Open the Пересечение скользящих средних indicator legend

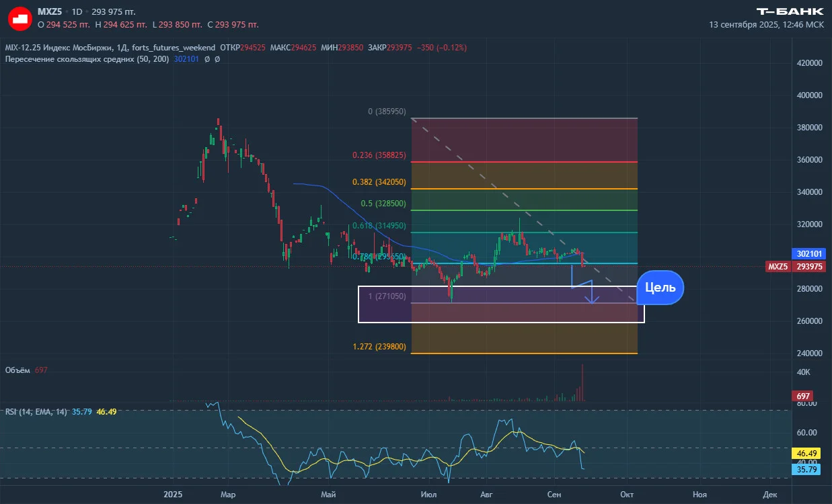pyautogui.click(x=87, y=59)
